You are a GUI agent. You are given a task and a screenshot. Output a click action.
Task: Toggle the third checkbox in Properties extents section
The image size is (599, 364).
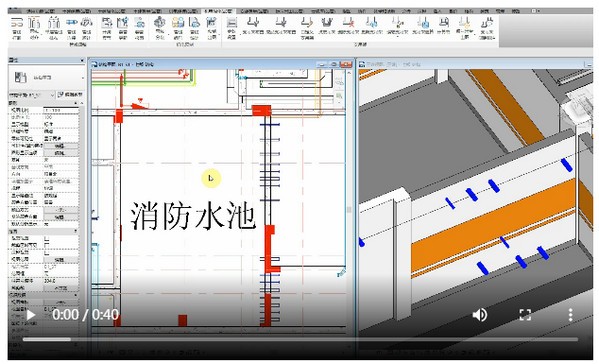pyautogui.click(x=47, y=252)
